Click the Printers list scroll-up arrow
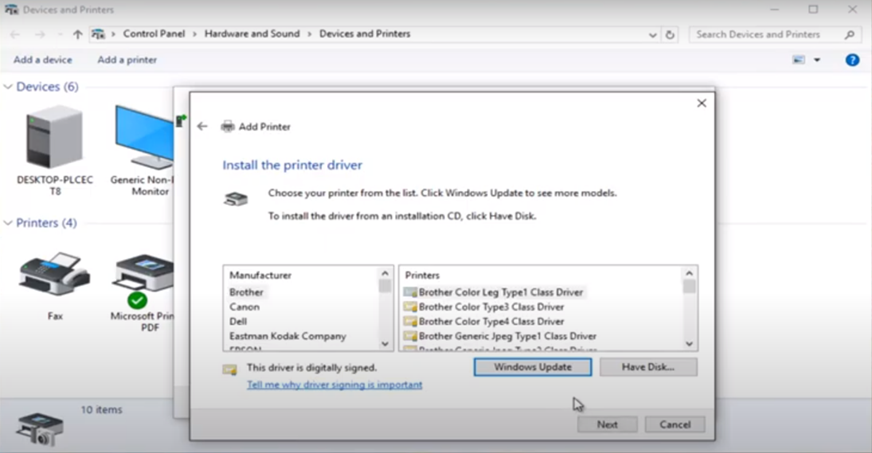The width and height of the screenshot is (872, 453). click(689, 273)
